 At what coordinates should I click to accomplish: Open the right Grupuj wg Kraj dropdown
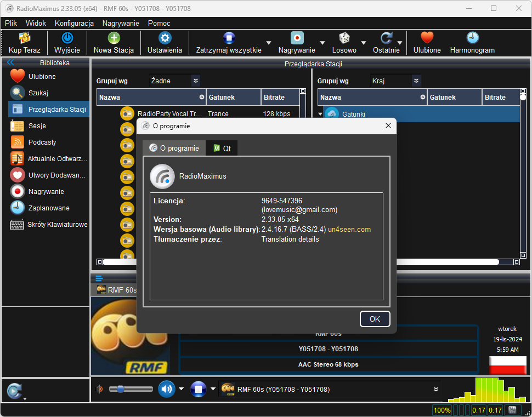click(x=395, y=81)
